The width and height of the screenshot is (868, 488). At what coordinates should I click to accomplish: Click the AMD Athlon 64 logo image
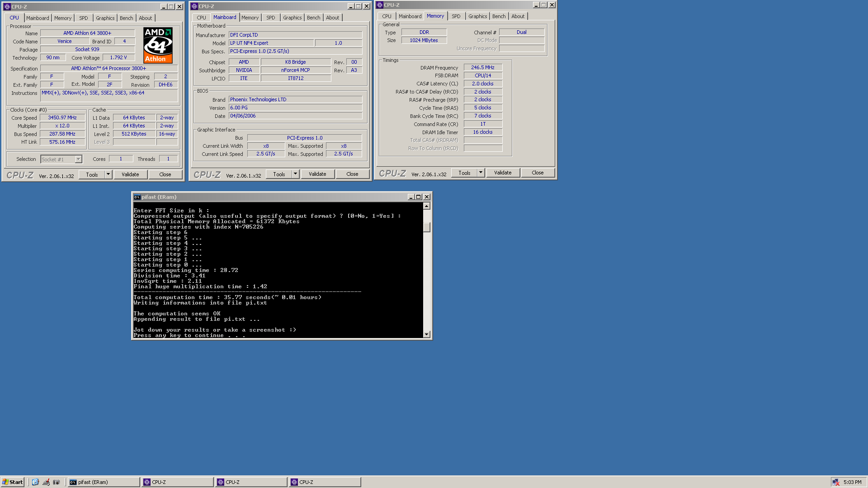tap(158, 45)
